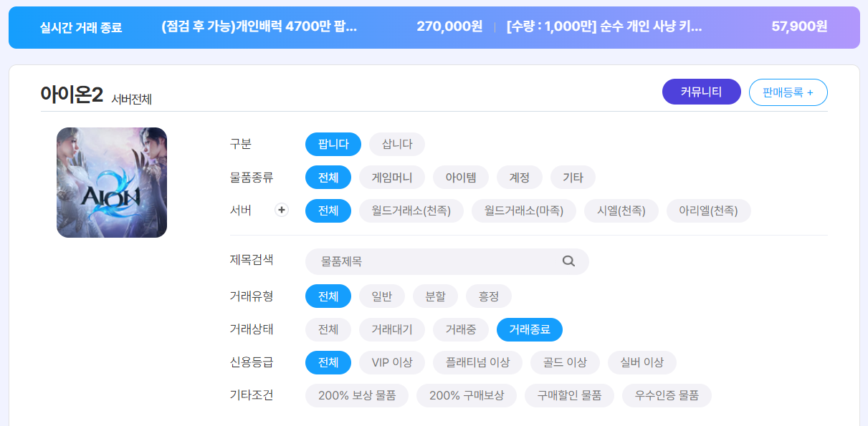The width and height of the screenshot is (868, 426).
Task: Choose 전체 under 거래유형
Action: click(x=328, y=296)
